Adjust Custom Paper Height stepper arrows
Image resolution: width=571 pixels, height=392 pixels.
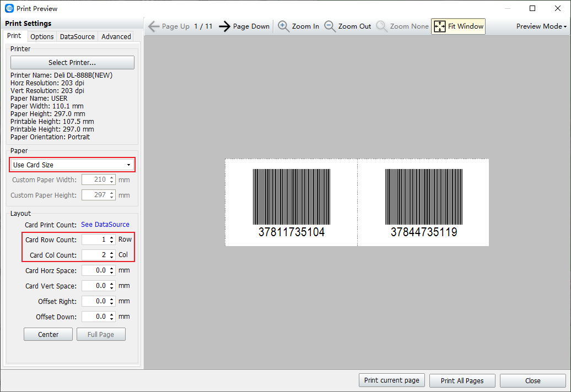112,195
